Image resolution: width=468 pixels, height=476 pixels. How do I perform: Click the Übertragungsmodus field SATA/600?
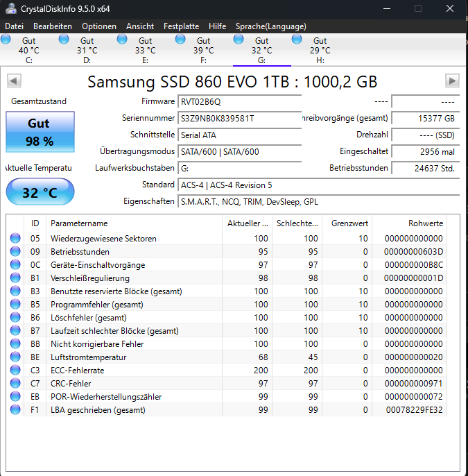[240, 152]
